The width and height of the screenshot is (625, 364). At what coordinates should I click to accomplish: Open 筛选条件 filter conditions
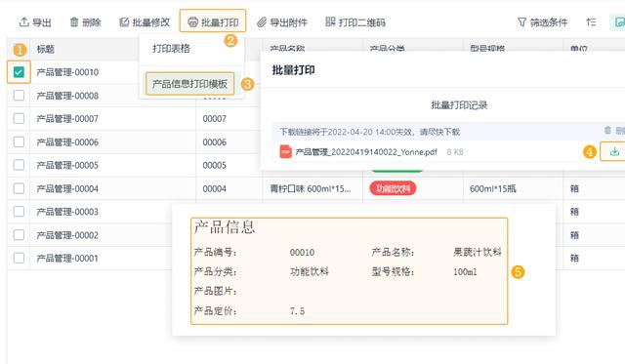click(x=542, y=22)
